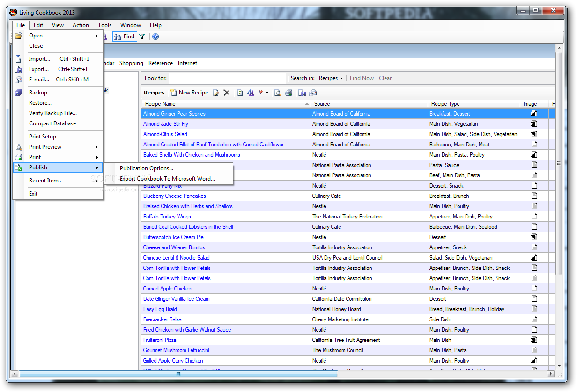Click the red flag icon
The image size is (577, 392).
click(x=261, y=93)
